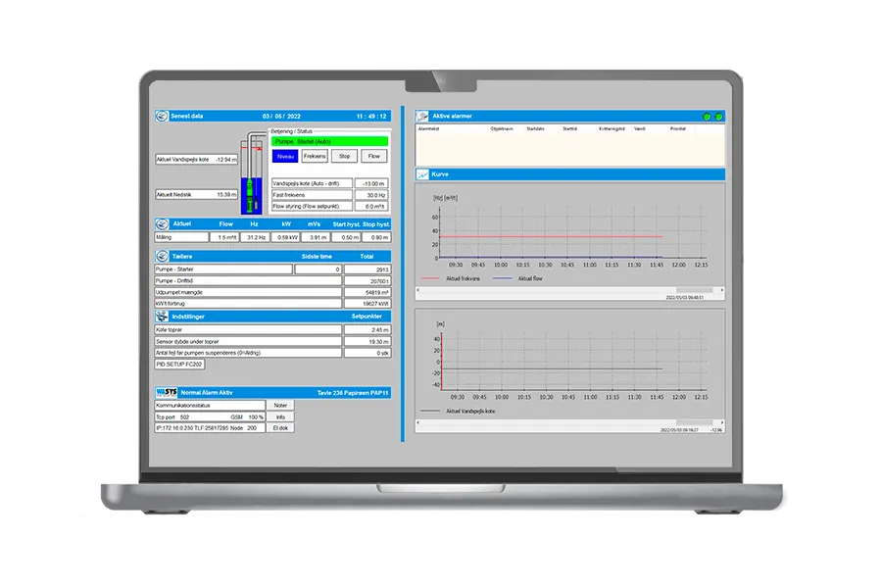Click the Tavle 236 Papireen PAP11 label
This screenshot has width=882, height=588.
(352, 393)
